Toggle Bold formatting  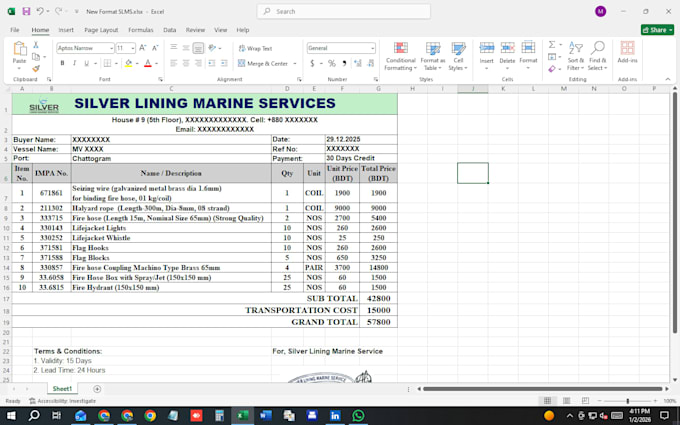click(62, 63)
